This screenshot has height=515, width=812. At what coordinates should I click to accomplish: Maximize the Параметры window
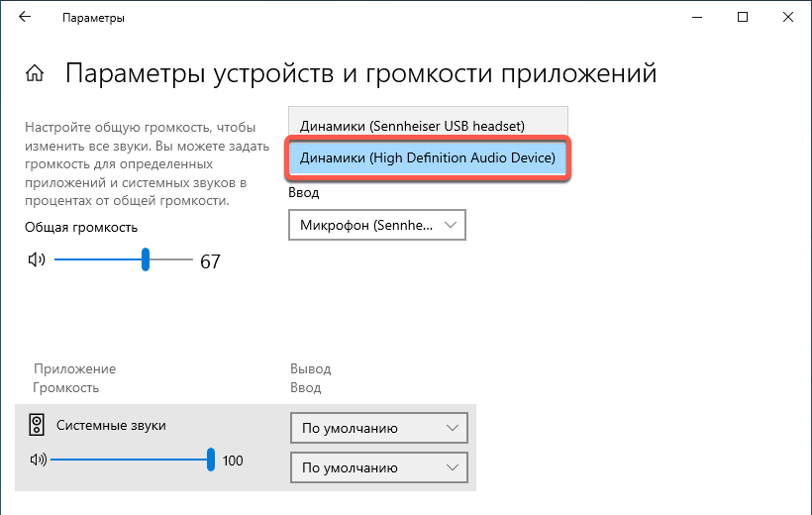click(743, 18)
